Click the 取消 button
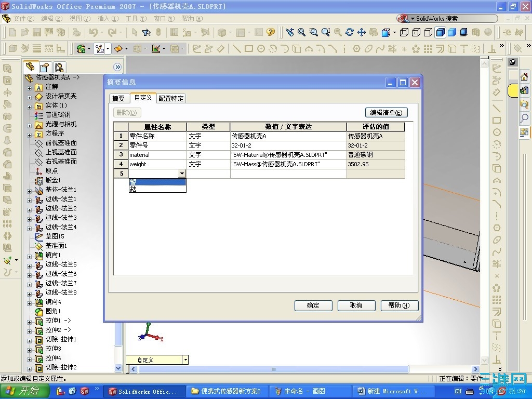This screenshot has height=399, width=532. [x=356, y=305]
